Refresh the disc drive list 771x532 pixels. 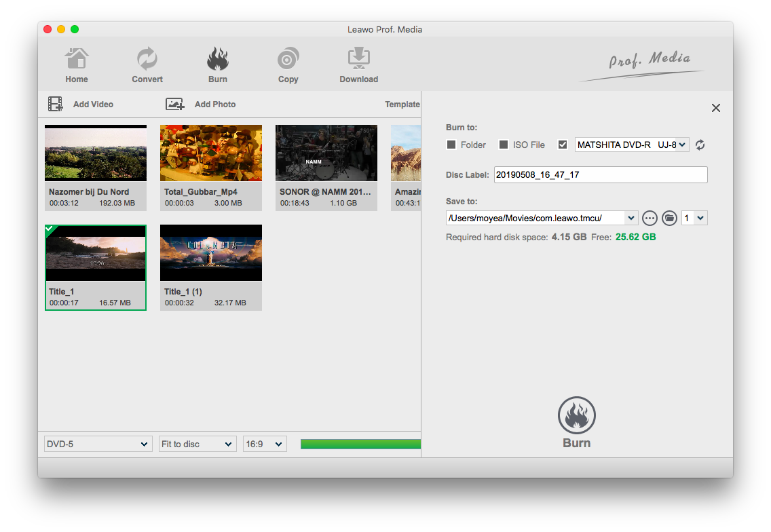(x=700, y=145)
